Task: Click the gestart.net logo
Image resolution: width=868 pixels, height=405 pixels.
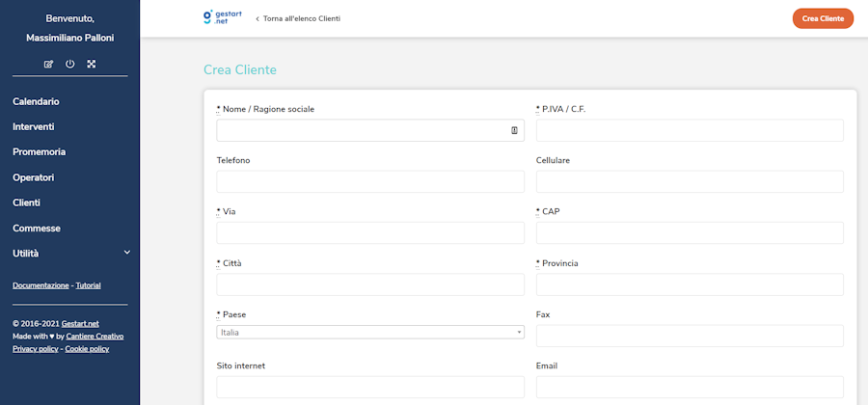Action: [x=222, y=17]
